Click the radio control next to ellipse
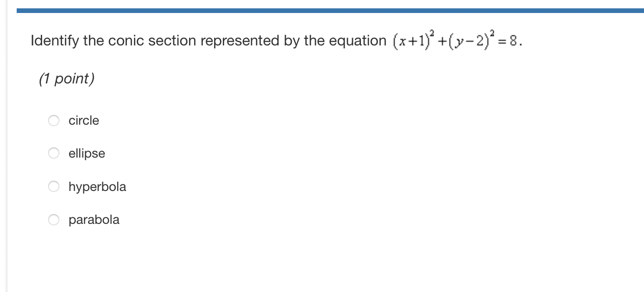The height and width of the screenshot is (292, 644). (54, 153)
